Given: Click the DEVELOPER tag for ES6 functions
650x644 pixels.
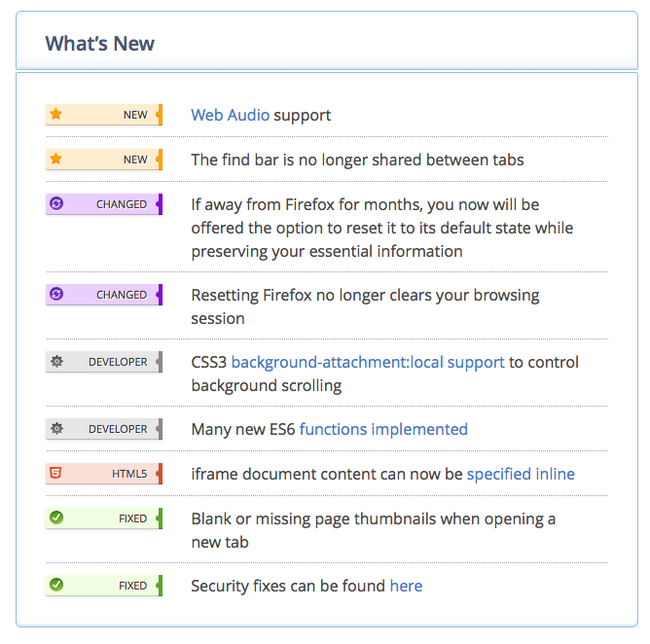Looking at the screenshot, I should tap(118, 429).
